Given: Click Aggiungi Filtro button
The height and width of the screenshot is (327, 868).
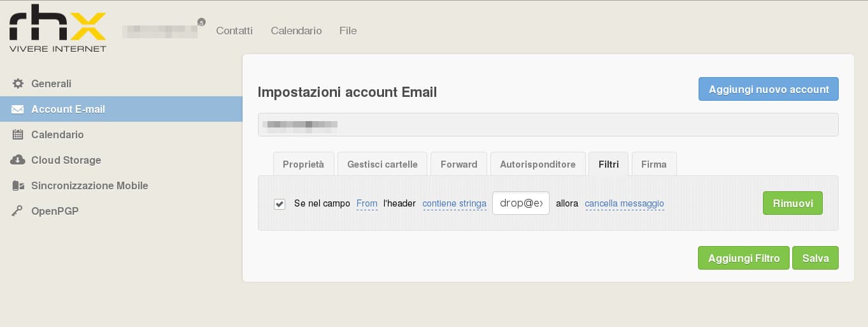Looking at the screenshot, I should pyautogui.click(x=744, y=258).
